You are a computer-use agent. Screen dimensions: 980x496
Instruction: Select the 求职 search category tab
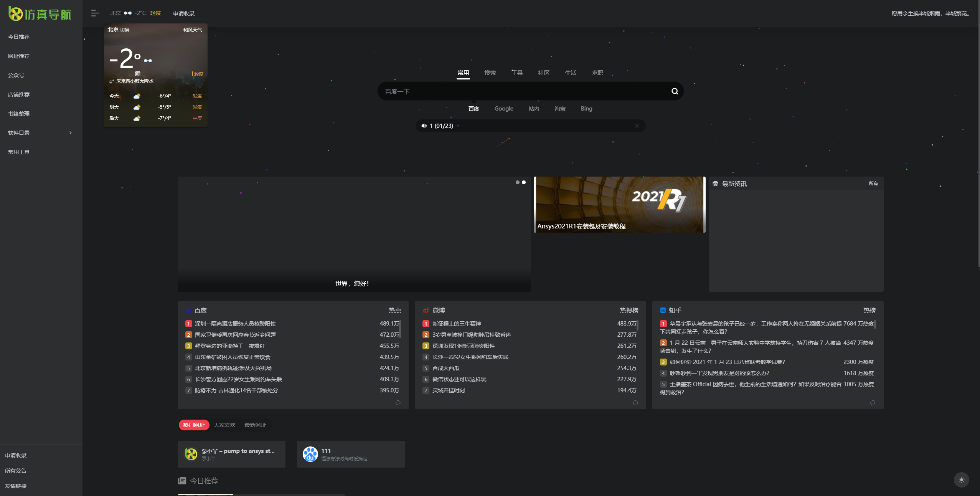pos(597,73)
